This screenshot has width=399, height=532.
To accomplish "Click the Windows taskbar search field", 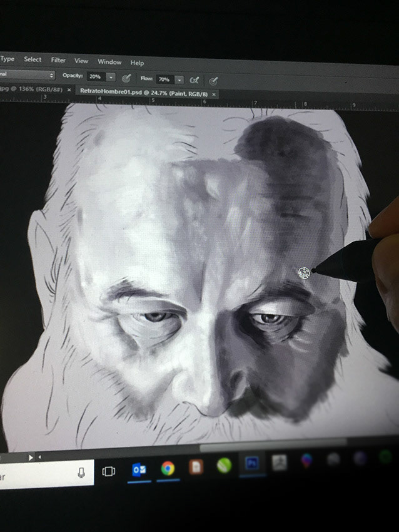I will (x=47, y=474).
